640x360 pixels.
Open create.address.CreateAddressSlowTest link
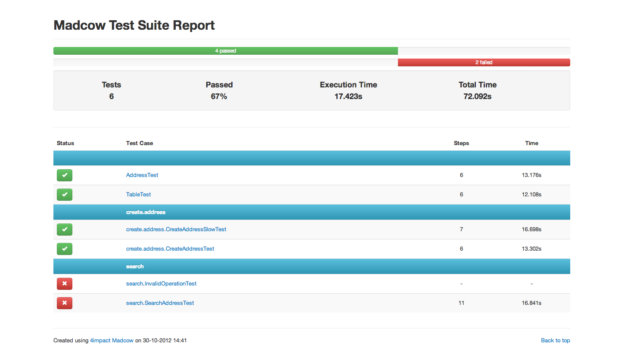coord(176,229)
